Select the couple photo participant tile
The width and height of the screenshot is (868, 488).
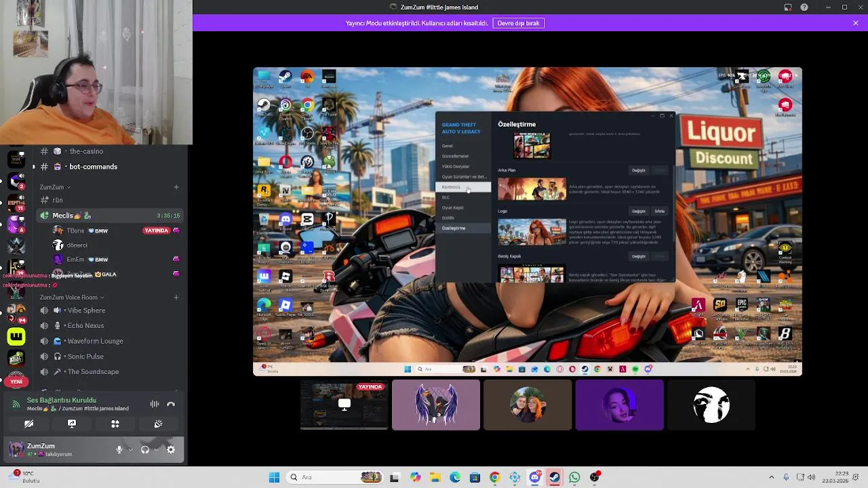click(528, 405)
